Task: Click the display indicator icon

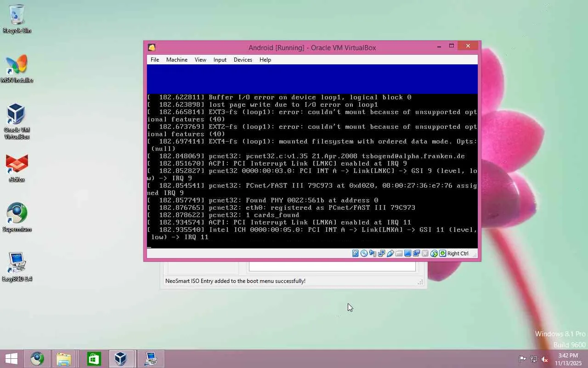Action: coord(408,253)
